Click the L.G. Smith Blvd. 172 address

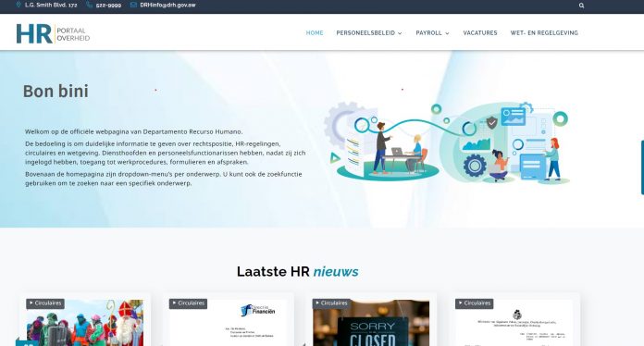pyautogui.click(x=51, y=5)
